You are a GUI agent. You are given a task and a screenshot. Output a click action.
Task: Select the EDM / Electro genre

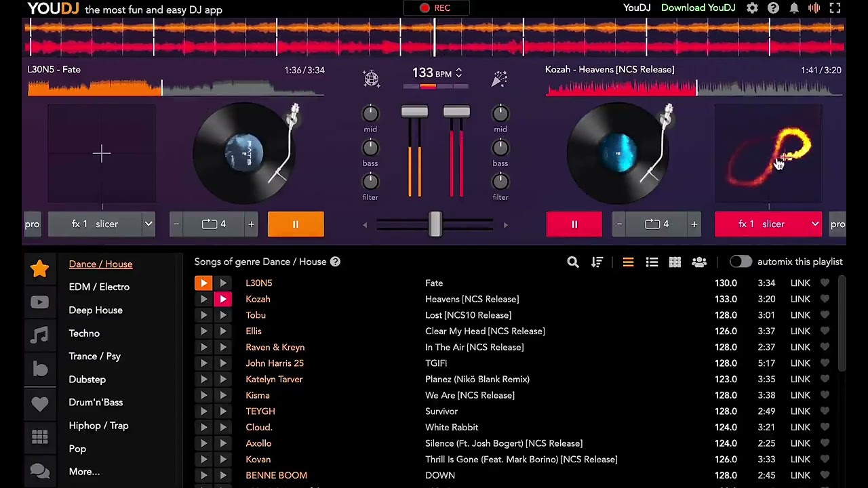coord(99,287)
